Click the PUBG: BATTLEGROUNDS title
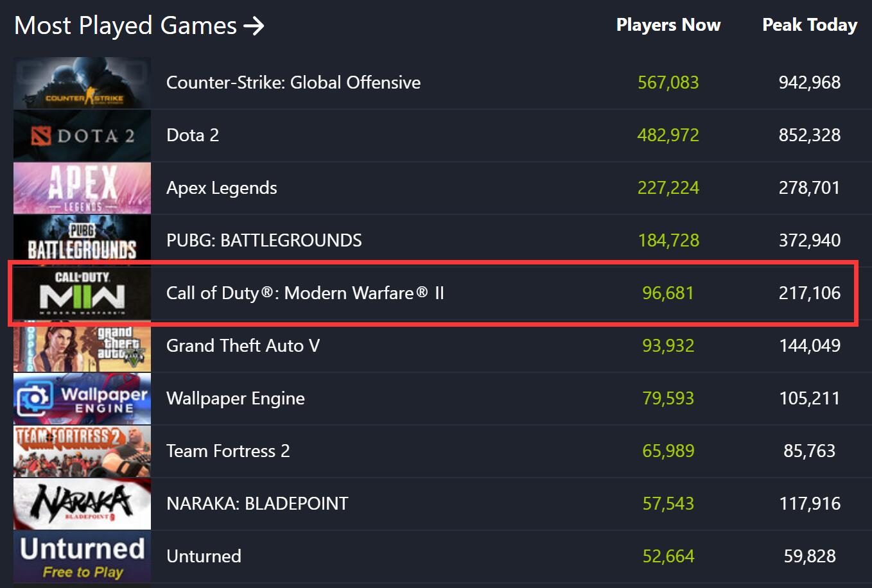 pos(264,241)
